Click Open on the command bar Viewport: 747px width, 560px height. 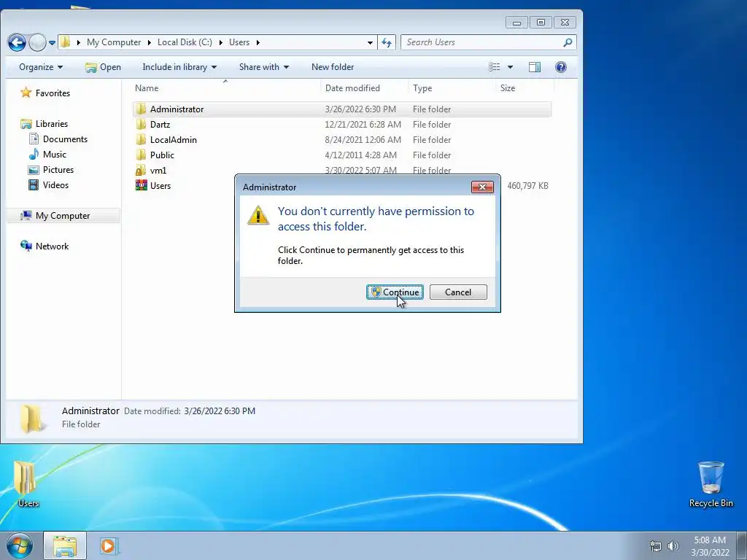click(103, 67)
